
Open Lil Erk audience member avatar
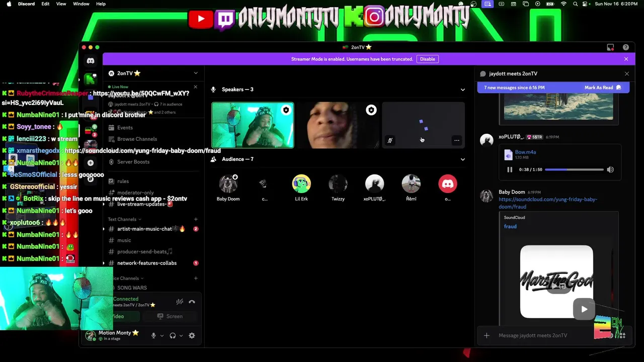tap(301, 184)
